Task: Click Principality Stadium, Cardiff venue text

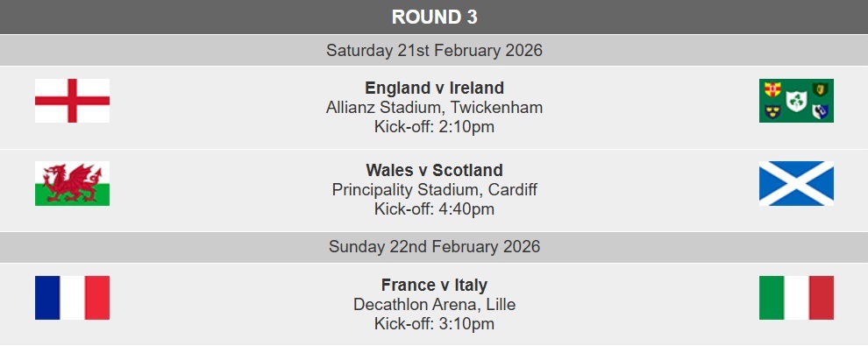Action: point(434,189)
